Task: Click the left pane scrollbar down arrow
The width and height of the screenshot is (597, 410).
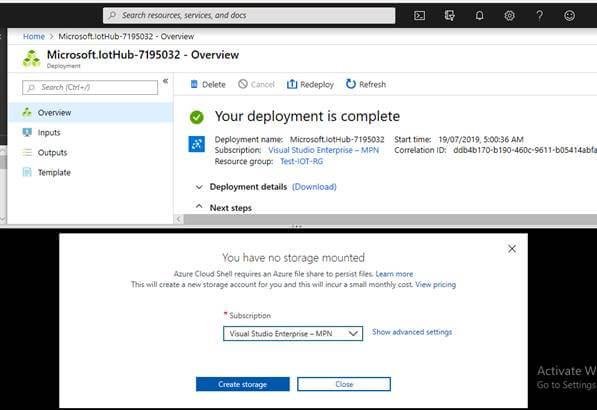Action: pos(3,219)
